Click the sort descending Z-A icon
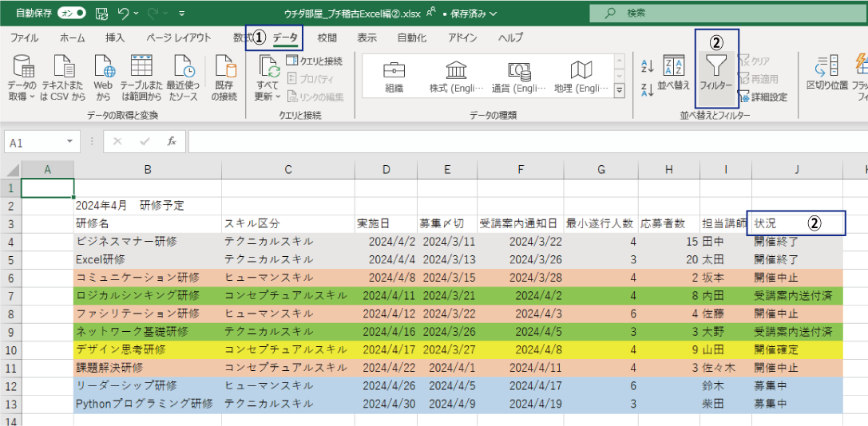The width and height of the screenshot is (868, 426). click(x=648, y=89)
